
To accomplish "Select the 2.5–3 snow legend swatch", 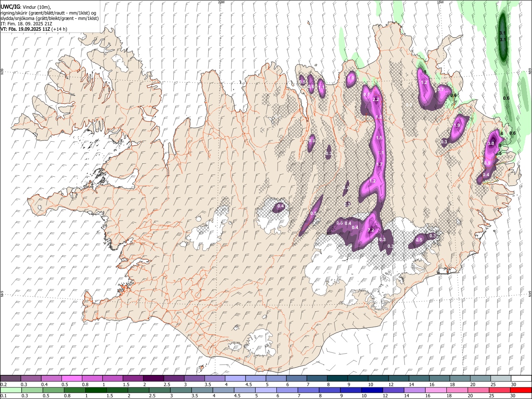I will coord(173,379).
